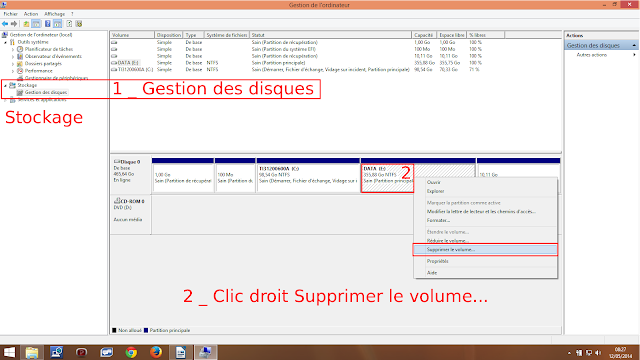Expand the Dossiers partagés node
This screenshot has width=640, height=360.
pos(13,64)
